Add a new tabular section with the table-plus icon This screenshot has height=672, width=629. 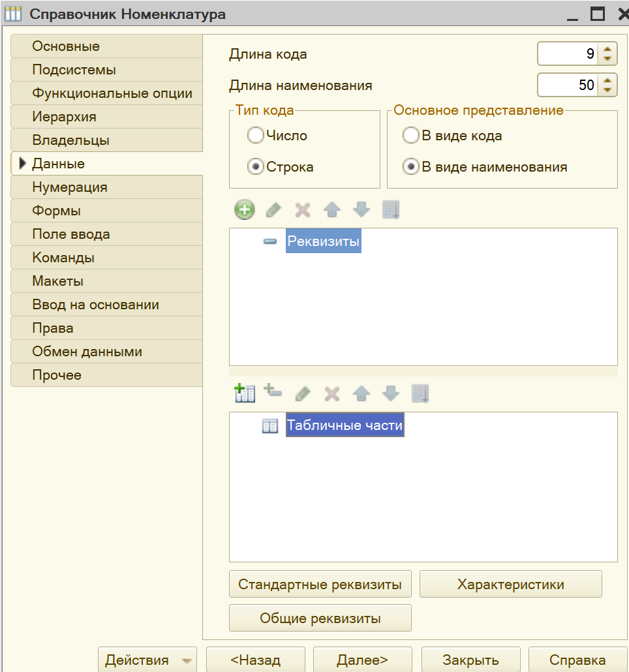[245, 393]
